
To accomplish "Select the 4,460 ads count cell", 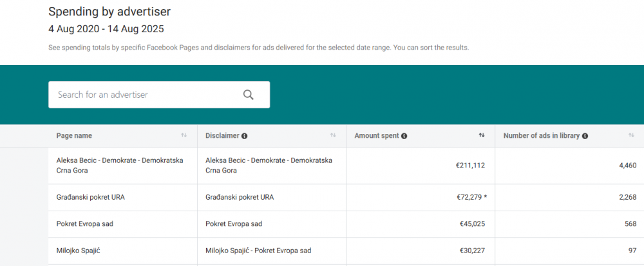I will (627, 166).
